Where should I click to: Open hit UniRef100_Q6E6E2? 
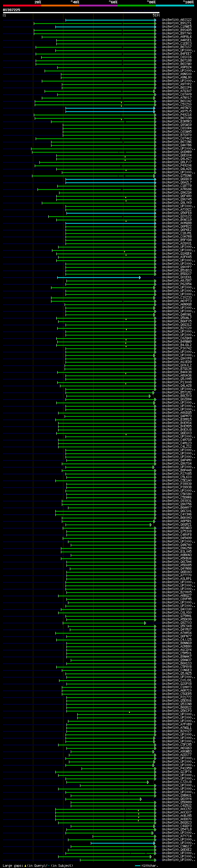(177, 850)
